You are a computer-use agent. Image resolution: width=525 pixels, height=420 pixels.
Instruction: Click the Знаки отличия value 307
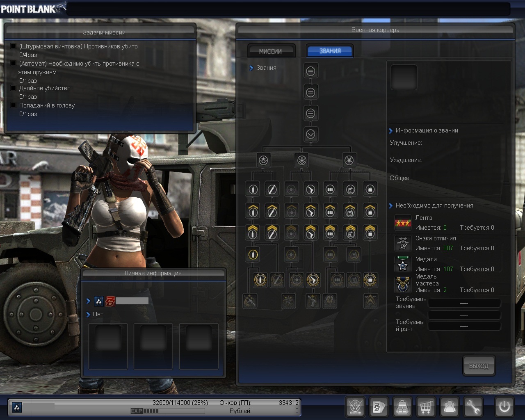[448, 248]
